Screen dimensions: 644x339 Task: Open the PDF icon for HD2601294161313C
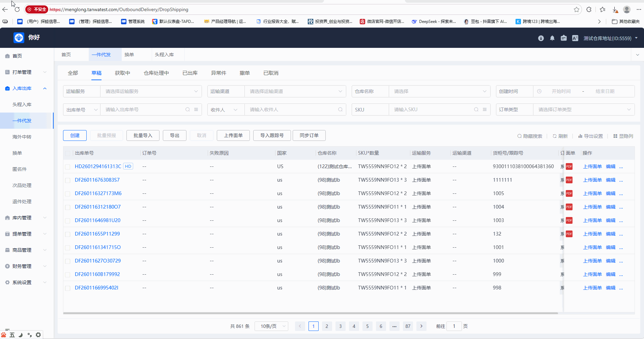569,166
